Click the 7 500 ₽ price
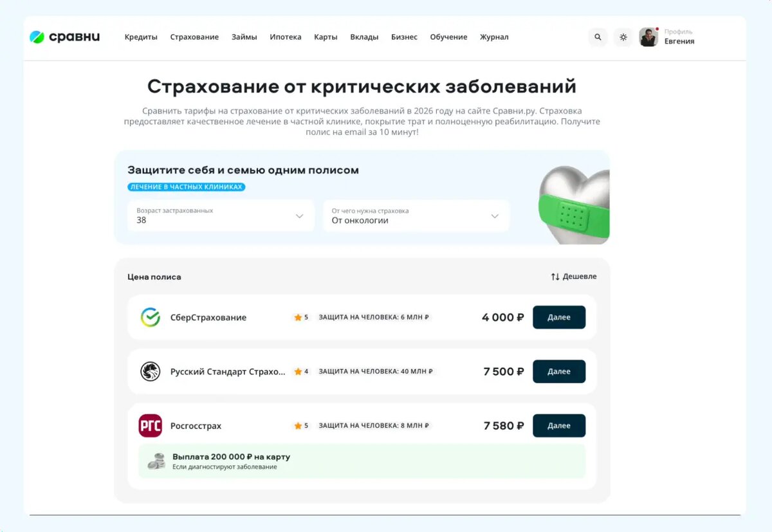 [x=504, y=371]
